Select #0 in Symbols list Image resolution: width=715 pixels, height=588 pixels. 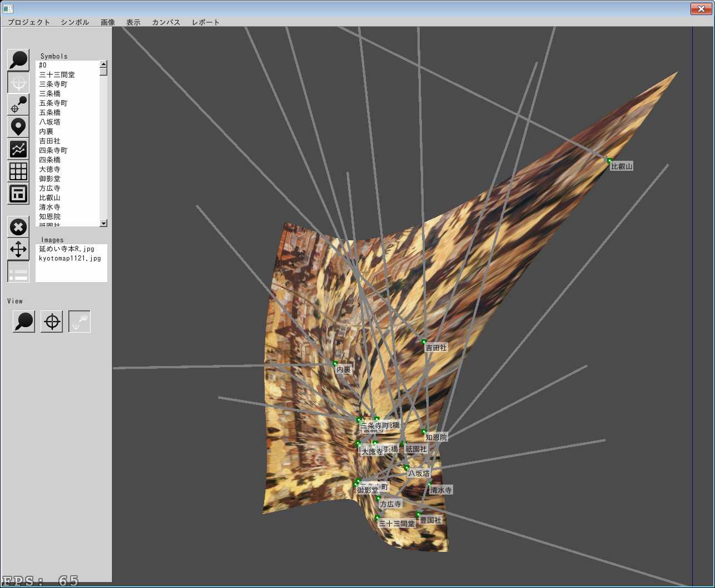67,65
